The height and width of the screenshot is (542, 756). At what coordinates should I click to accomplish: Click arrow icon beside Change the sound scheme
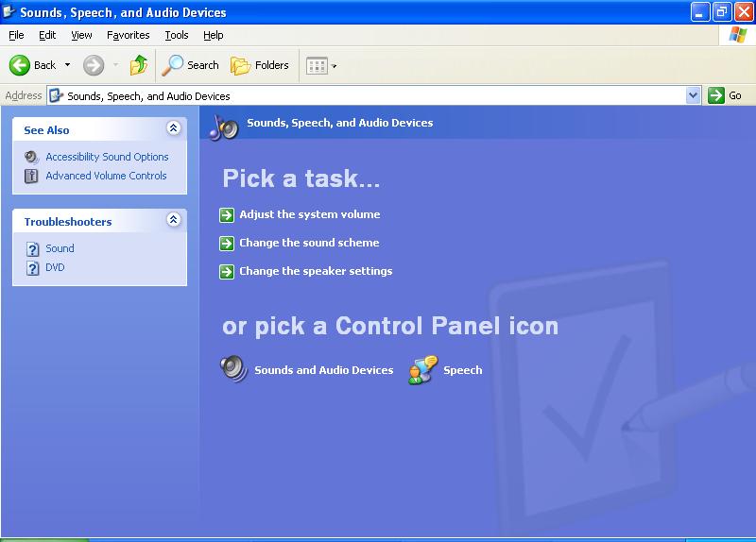click(x=227, y=244)
